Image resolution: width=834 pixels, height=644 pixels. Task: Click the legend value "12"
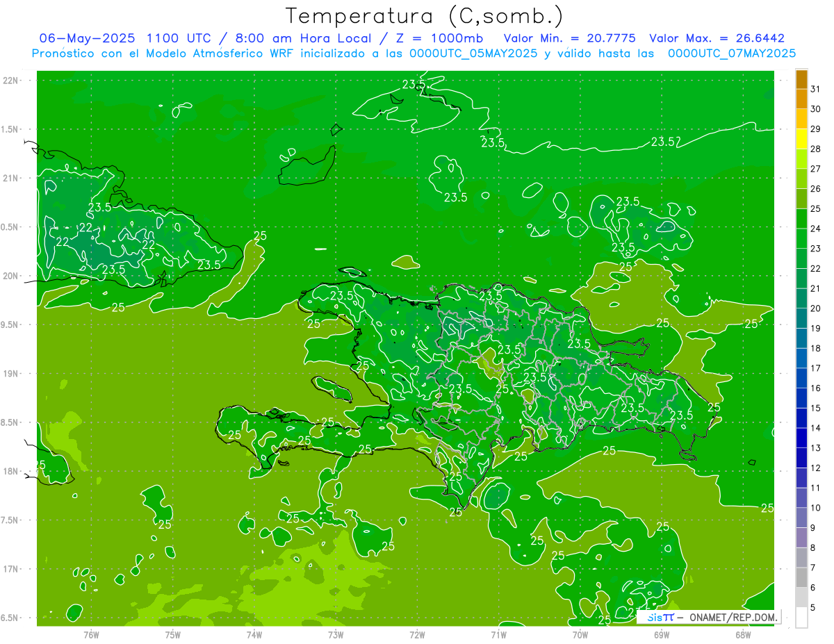[816, 468]
